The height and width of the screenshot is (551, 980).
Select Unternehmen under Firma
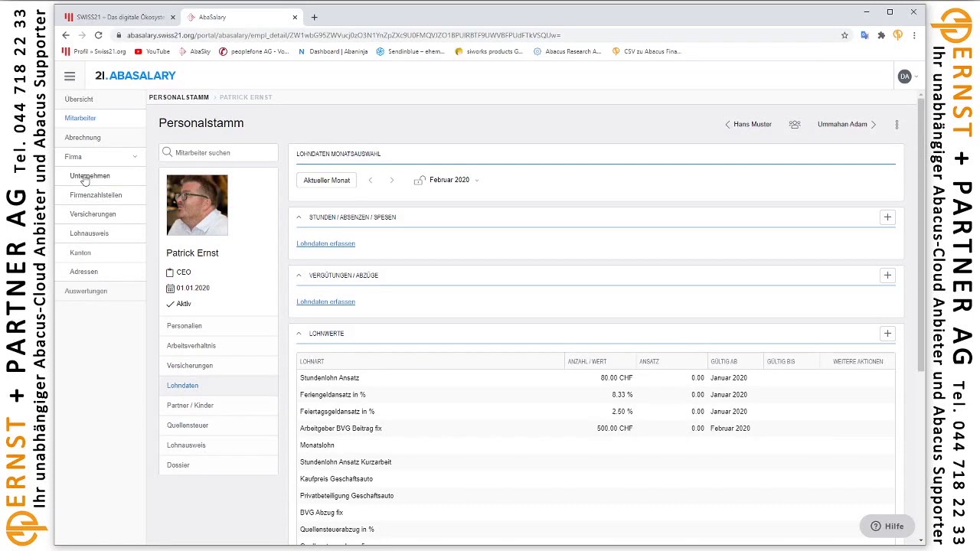[x=100, y=176]
